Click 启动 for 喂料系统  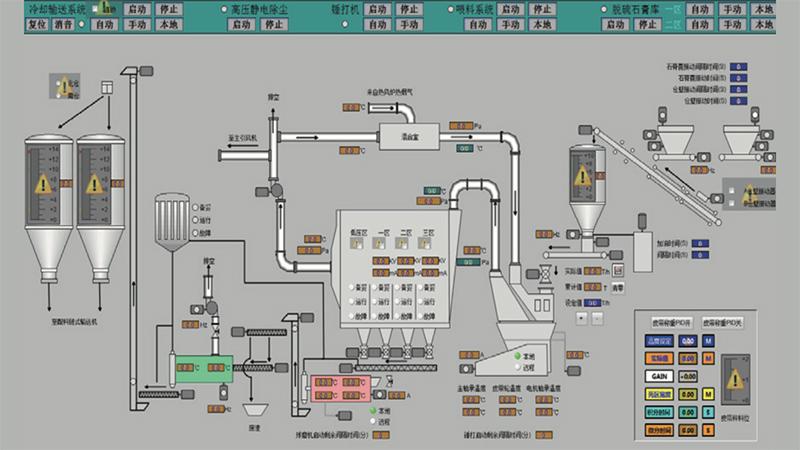(x=511, y=9)
